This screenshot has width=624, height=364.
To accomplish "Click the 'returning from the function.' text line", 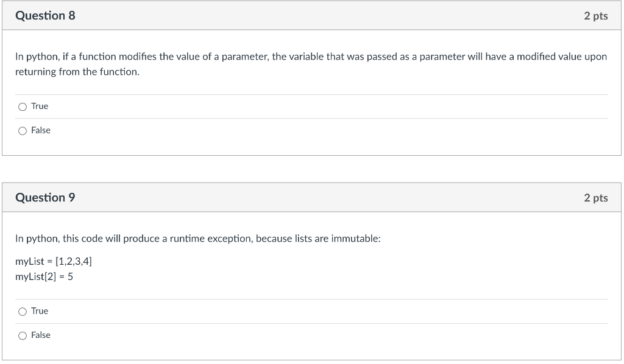I will (x=77, y=72).
